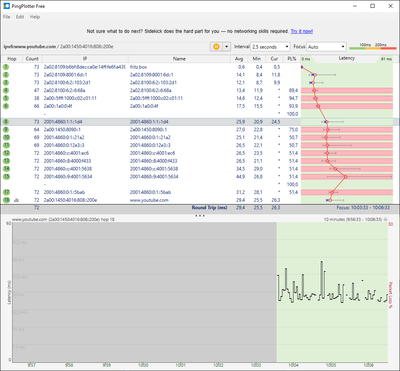Click the hop 15 latency point on the route graph
Viewport: 400px width, 371px height.
(x=346, y=176)
